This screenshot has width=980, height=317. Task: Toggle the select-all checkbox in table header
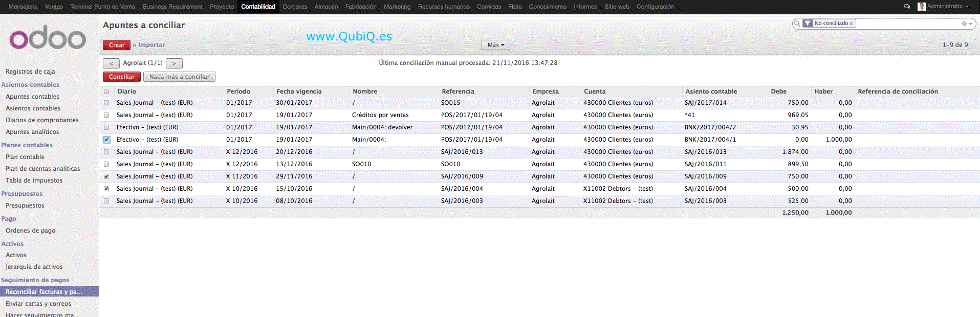106,92
